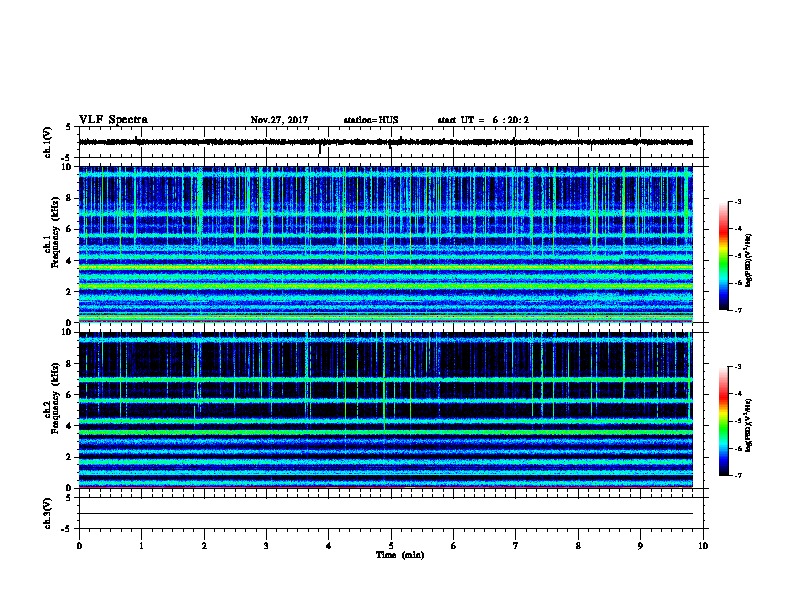Click the time axis tick label "0"
This screenshot has height=612, width=792.
tap(79, 546)
